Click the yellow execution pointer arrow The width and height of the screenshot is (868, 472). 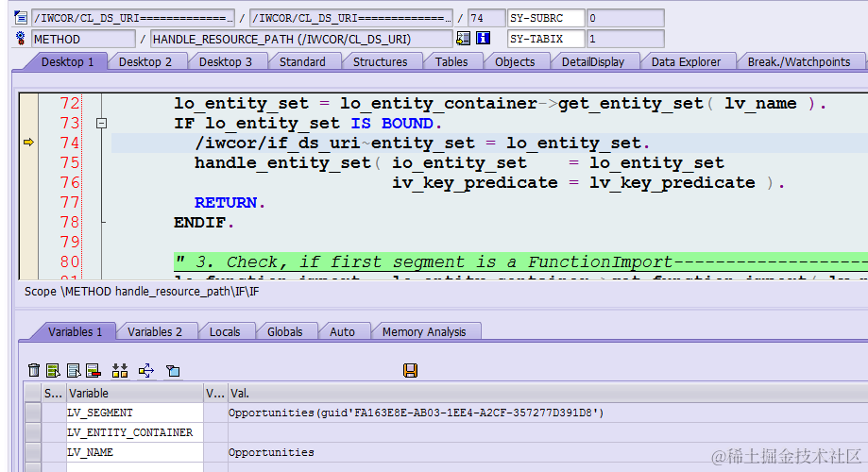coord(28,143)
